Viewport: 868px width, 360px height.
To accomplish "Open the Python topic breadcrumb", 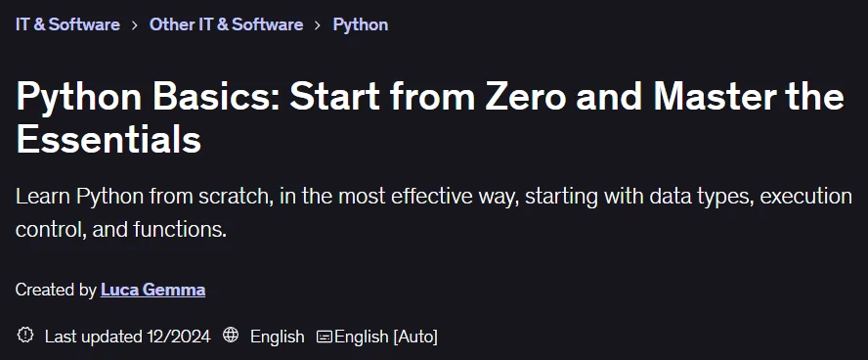I will tap(361, 24).
